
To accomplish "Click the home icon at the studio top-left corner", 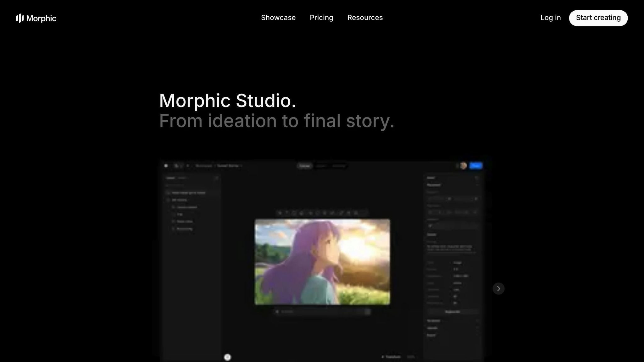I will pyautogui.click(x=166, y=166).
